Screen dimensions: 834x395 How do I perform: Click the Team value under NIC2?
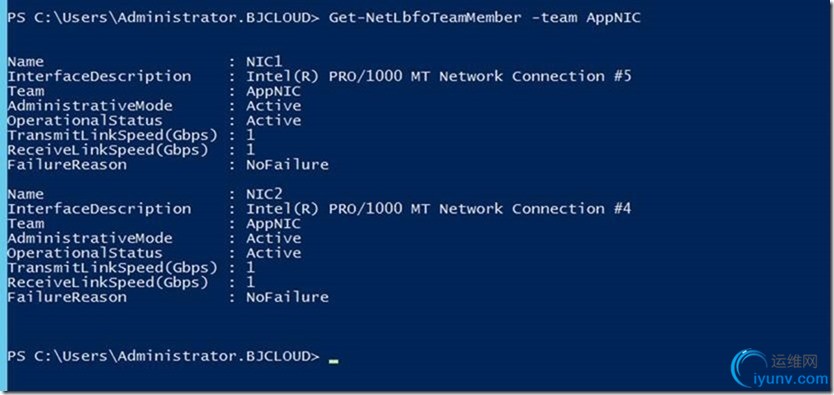pos(273,224)
